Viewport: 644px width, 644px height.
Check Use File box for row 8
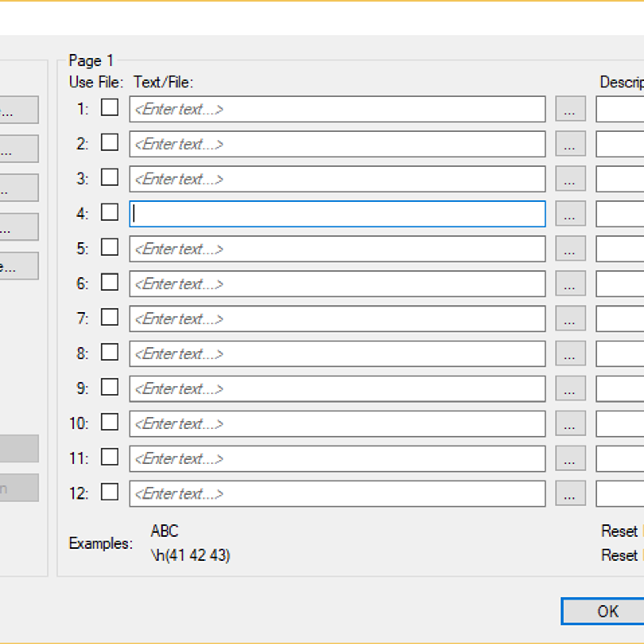[x=109, y=353]
